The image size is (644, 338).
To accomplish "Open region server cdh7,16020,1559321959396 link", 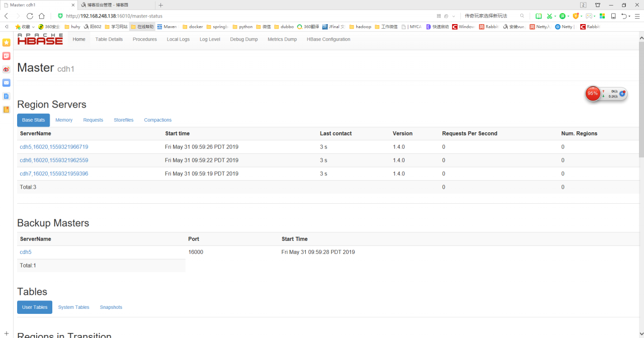I will pos(54,174).
